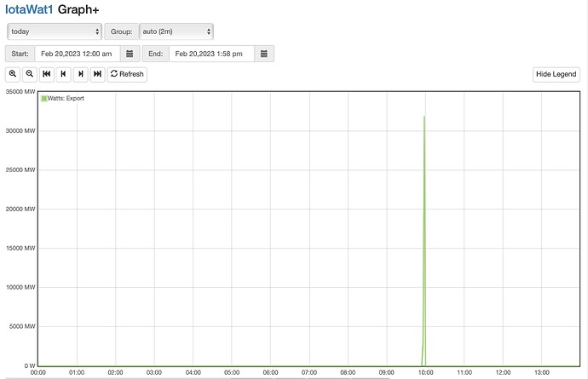This screenshot has height=379, width=588.
Task: Open the 'today' period dropdown
Action: click(55, 32)
